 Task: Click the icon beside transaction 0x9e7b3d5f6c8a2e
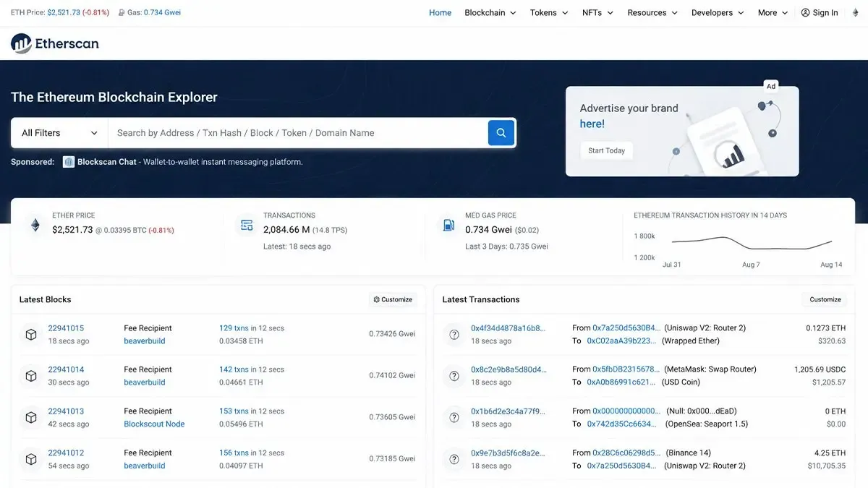454,459
